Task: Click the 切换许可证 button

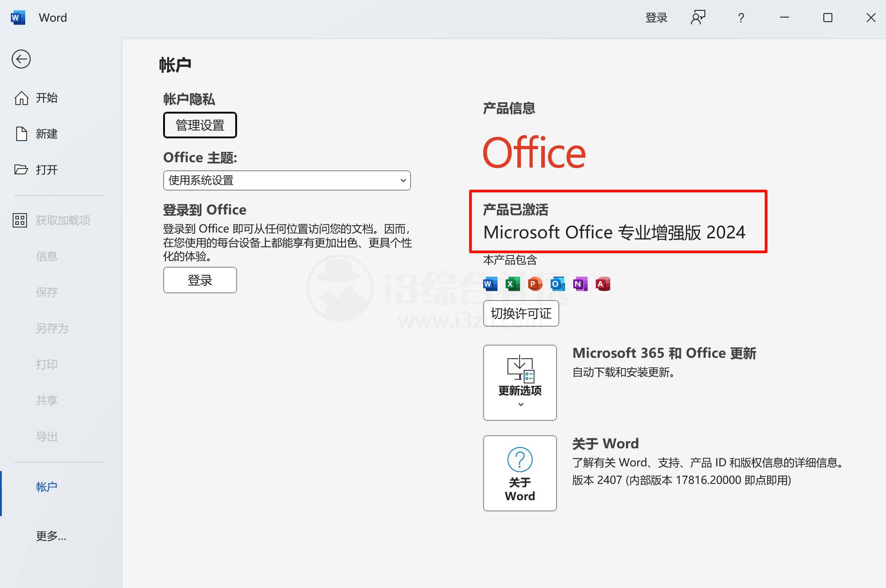Action: point(521,313)
